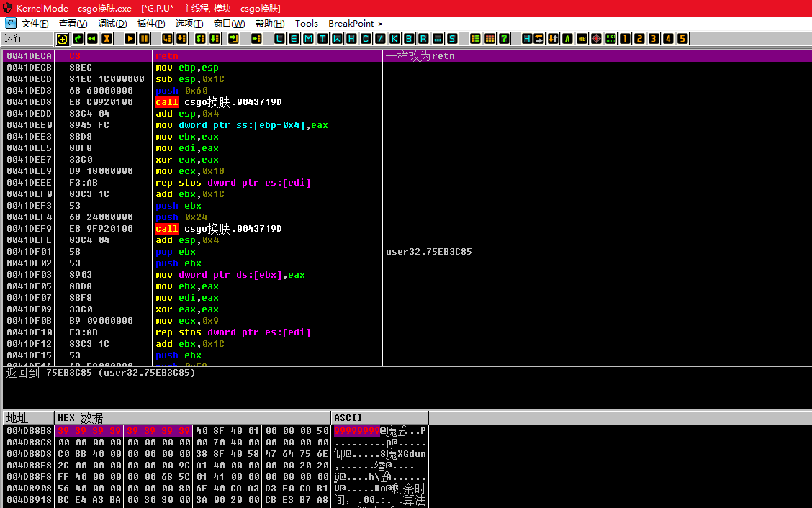
Task: Click the Trace over toolbar icon
Action: [215, 39]
